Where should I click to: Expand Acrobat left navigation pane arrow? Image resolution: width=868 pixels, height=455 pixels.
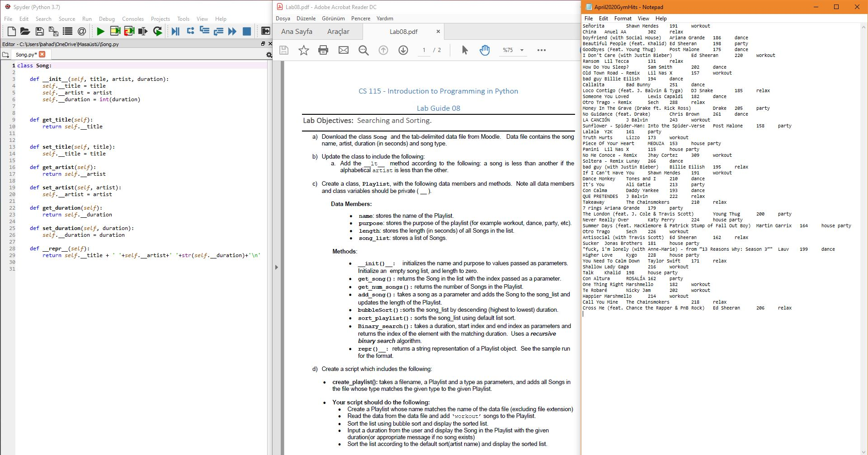pos(277,267)
